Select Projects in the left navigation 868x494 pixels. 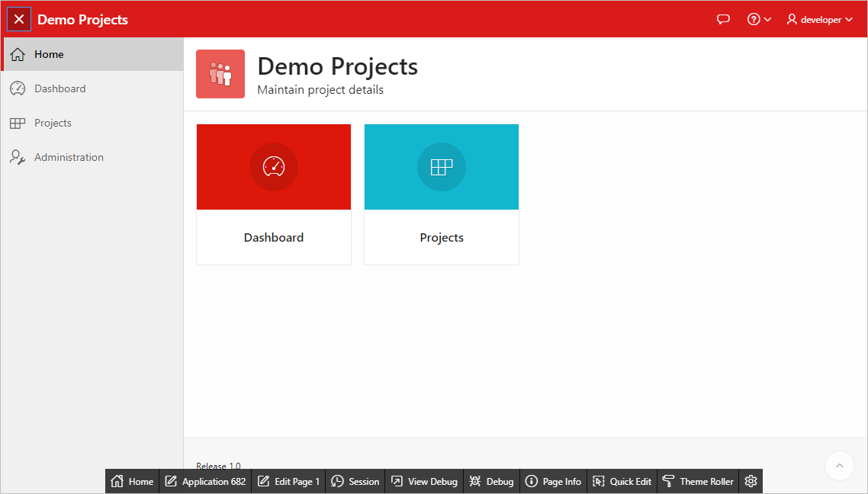(53, 123)
